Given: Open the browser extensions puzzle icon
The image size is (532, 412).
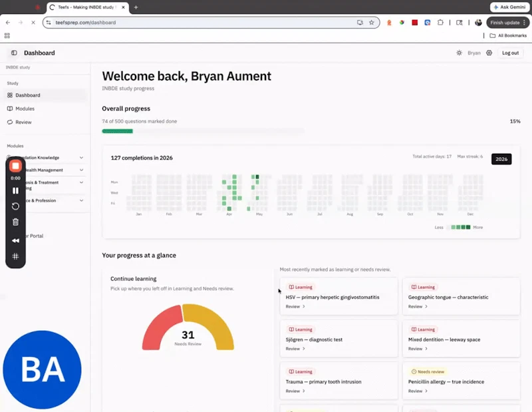Looking at the screenshot, I should (x=440, y=23).
